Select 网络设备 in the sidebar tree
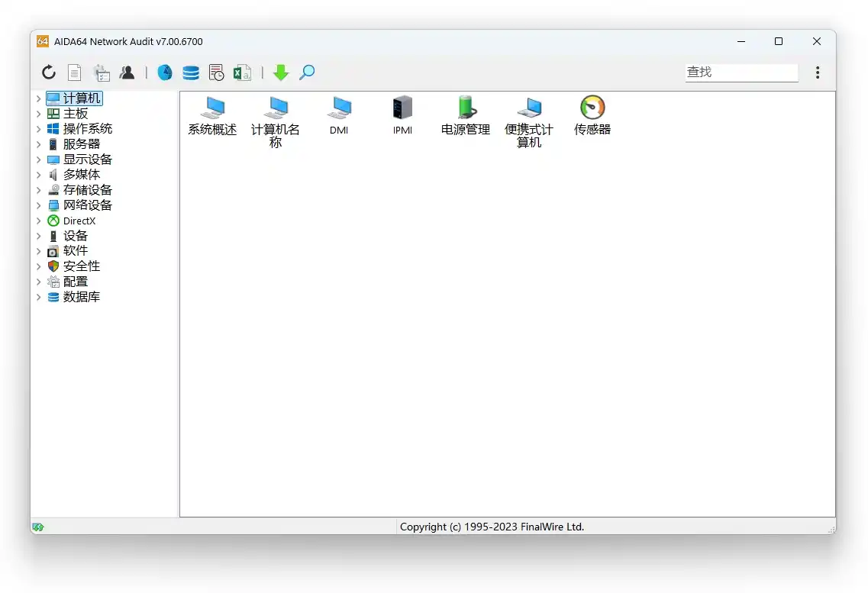Screen dimensions: 868x593 pyautogui.click(x=79, y=205)
